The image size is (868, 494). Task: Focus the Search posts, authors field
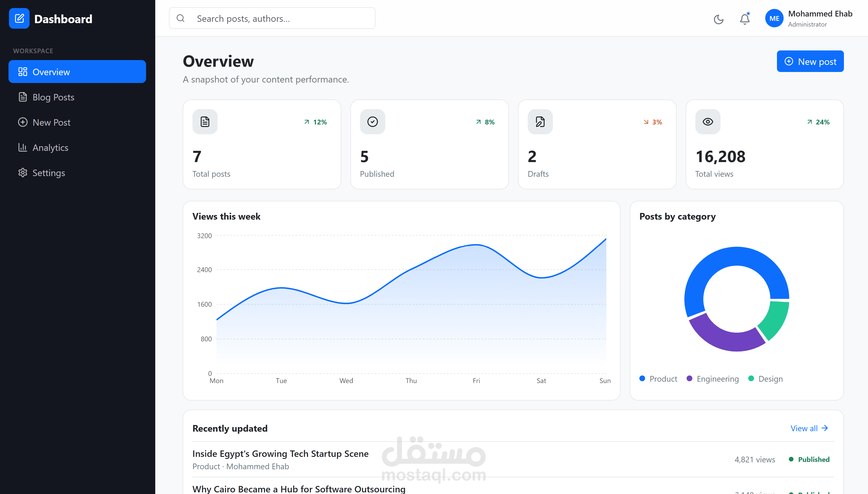click(x=272, y=18)
